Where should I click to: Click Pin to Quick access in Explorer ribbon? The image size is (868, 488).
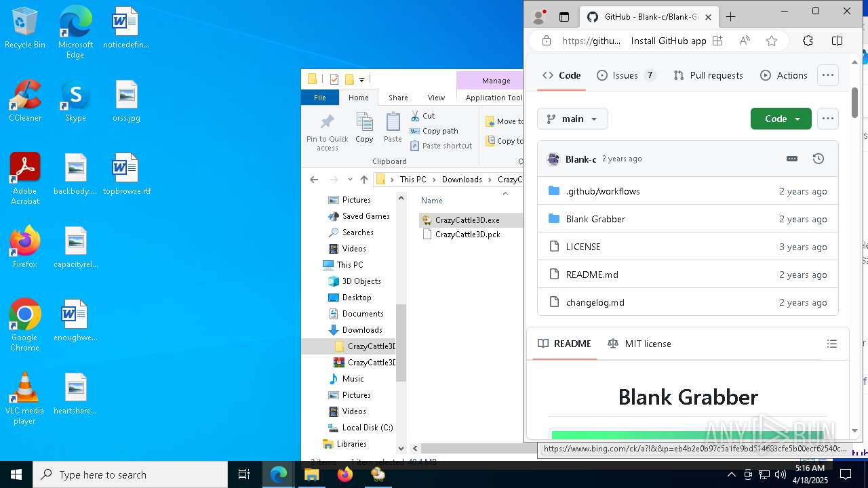tap(327, 131)
